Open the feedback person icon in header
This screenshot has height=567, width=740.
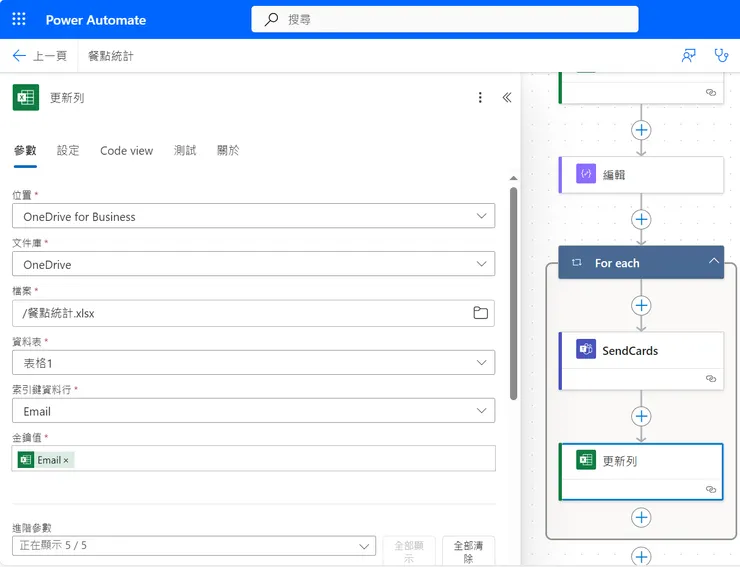[689, 56]
